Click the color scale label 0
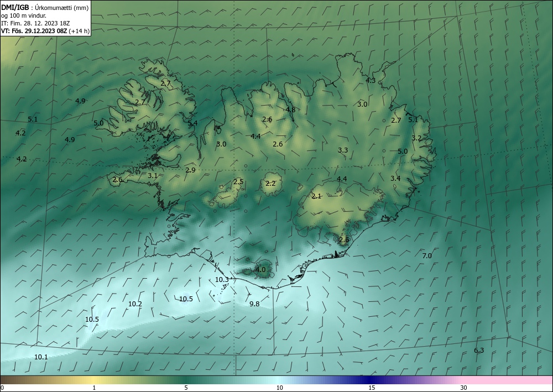Image resolution: width=553 pixels, height=392 pixels. click(x=2, y=388)
